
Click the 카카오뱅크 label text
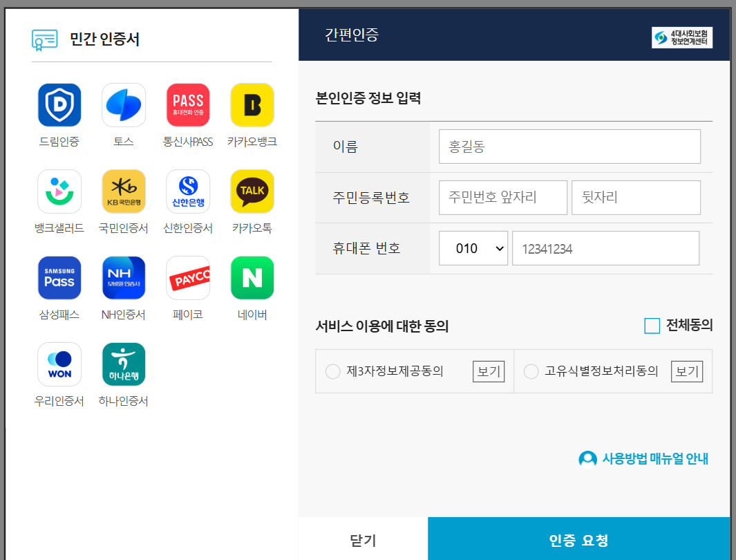point(252,142)
